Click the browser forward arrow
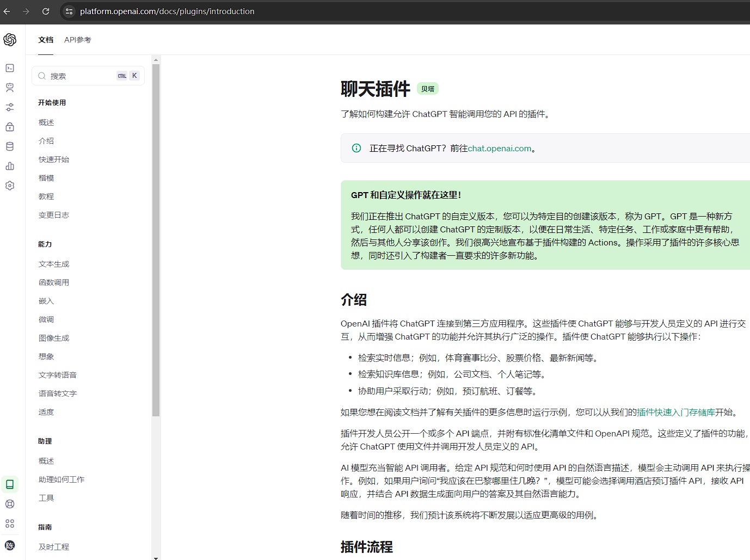The image size is (750, 560). pyautogui.click(x=26, y=11)
